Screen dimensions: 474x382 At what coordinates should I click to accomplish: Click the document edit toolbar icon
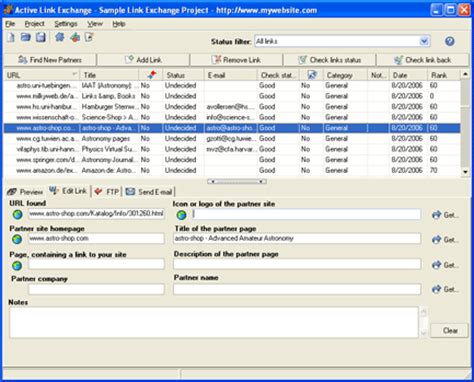[x=89, y=37]
